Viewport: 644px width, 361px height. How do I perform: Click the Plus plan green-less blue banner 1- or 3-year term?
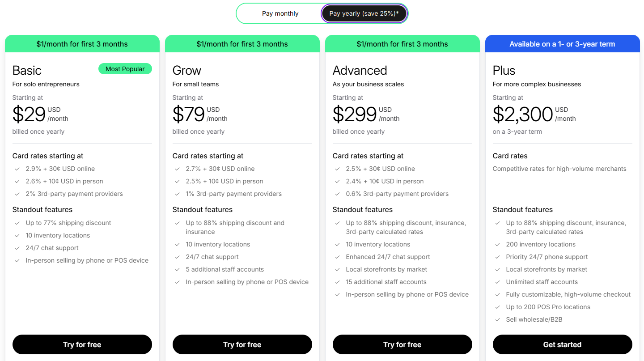coord(563,44)
